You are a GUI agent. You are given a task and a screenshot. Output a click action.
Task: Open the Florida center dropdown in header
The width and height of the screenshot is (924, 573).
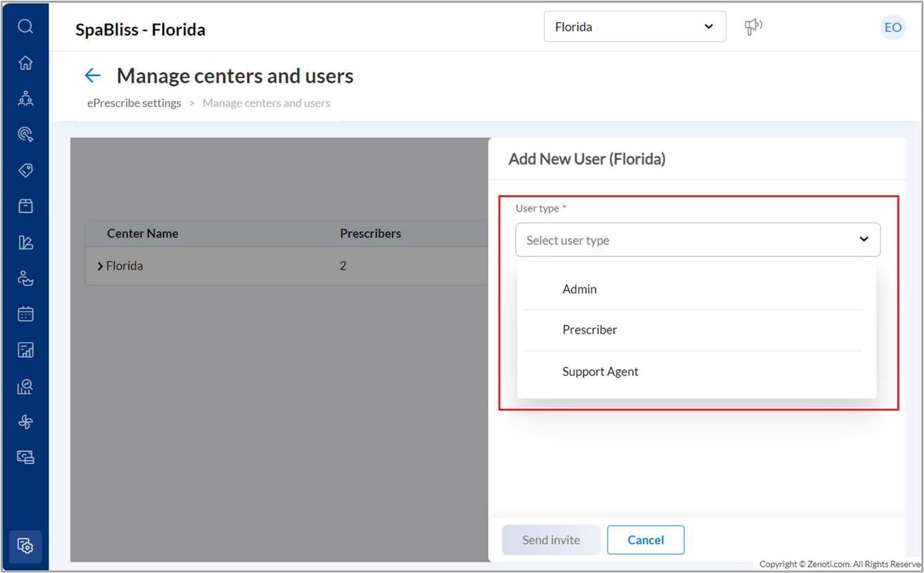pyautogui.click(x=635, y=27)
